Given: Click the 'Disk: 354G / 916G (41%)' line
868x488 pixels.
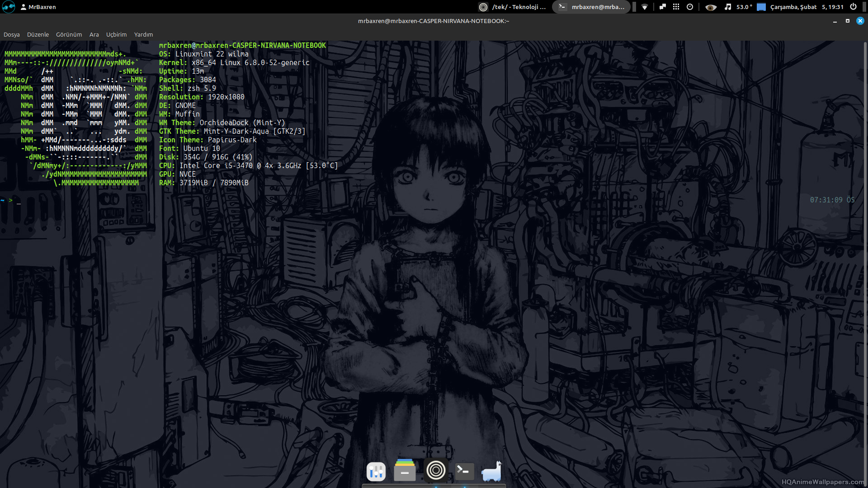Looking at the screenshot, I should pyautogui.click(x=206, y=157).
